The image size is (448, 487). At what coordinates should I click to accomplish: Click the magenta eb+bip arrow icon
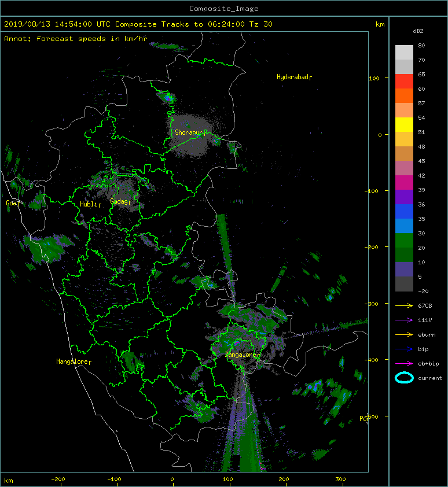point(404,363)
